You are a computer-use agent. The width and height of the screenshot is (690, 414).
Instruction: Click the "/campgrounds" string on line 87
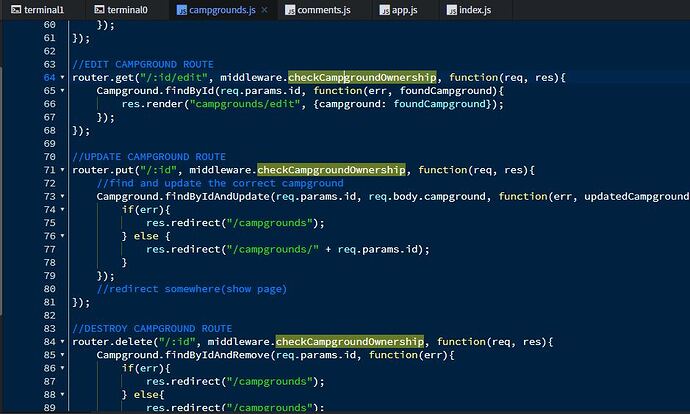pyautogui.click(x=269, y=381)
